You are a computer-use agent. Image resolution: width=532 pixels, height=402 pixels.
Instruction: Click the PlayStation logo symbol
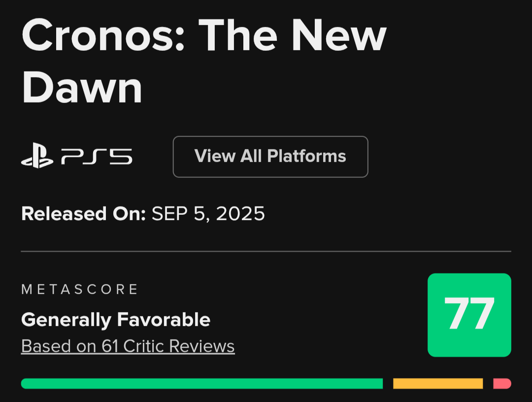37,157
